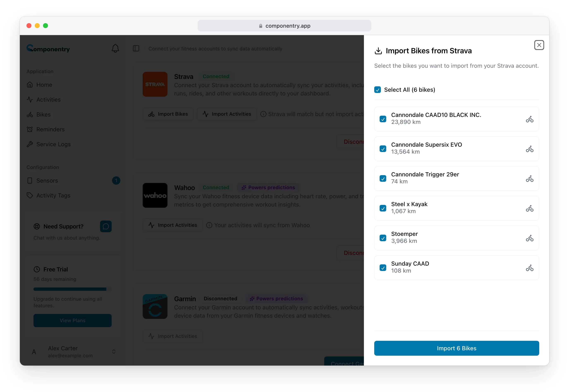Image resolution: width=569 pixels, height=392 pixels.
Task: Open Activities in sidebar
Action: tap(73, 100)
